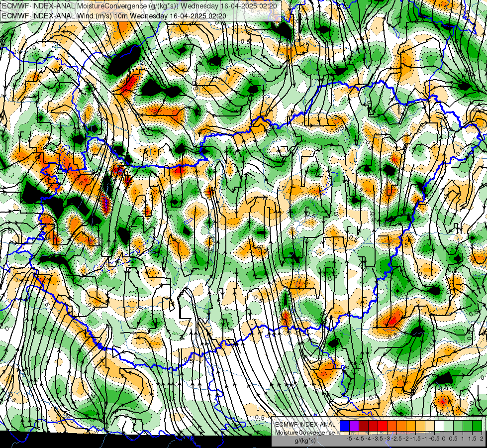Select the darkest green legend swatch
Image resolution: width=487 pixels, height=448 pixels.
[x=477, y=426]
